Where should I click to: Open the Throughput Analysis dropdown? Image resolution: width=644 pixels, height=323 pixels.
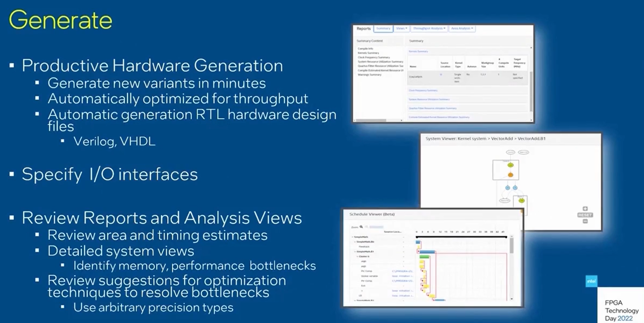(x=429, y=28)
